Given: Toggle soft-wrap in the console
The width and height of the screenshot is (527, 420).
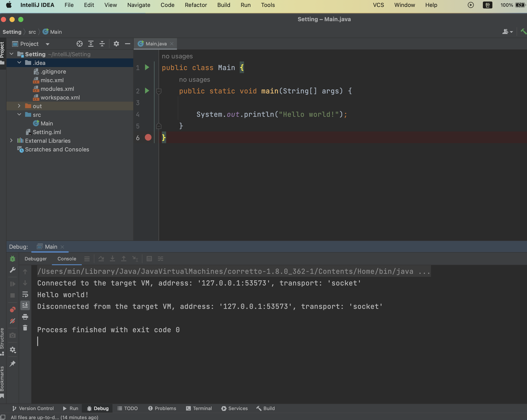Looking at the screenshot, I should tap(25, 294).
